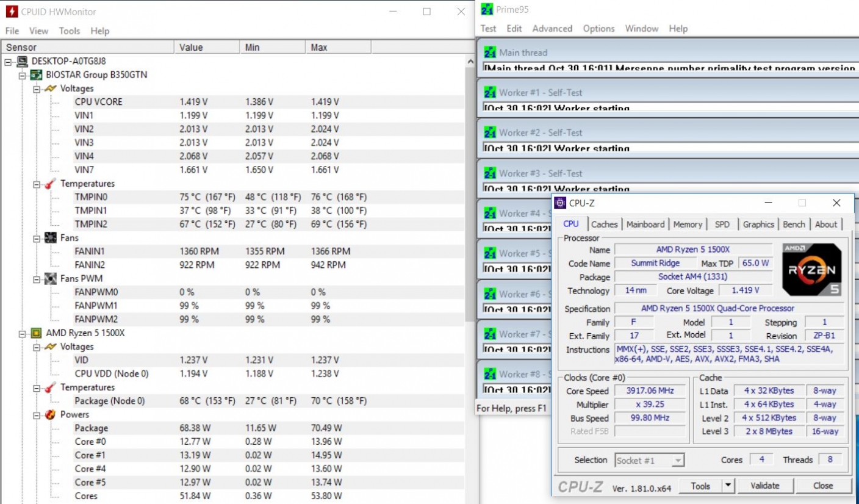This screenshot has height=504, width=859.
Task: Click the Voltages icon under BIOSTAR Group B350GTN
Action: click(x=51, y=88)
